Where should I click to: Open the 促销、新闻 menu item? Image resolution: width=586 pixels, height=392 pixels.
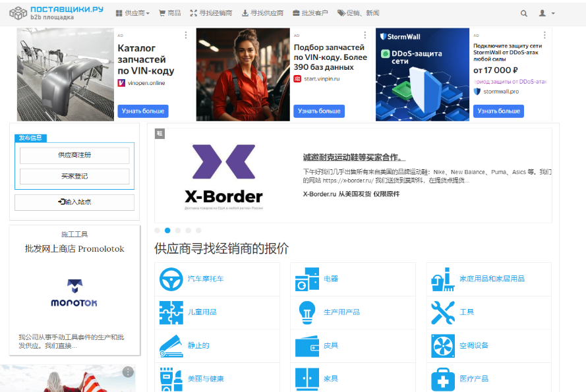point(358,13)
